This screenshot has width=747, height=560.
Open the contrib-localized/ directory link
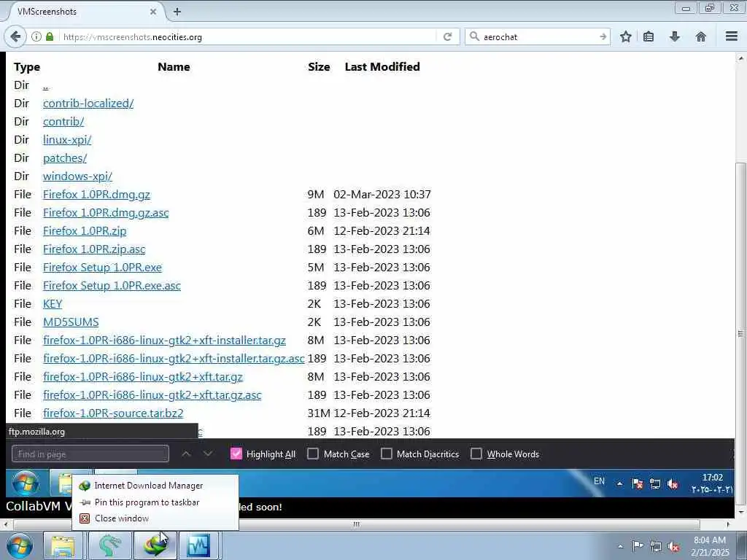[88, 104]
